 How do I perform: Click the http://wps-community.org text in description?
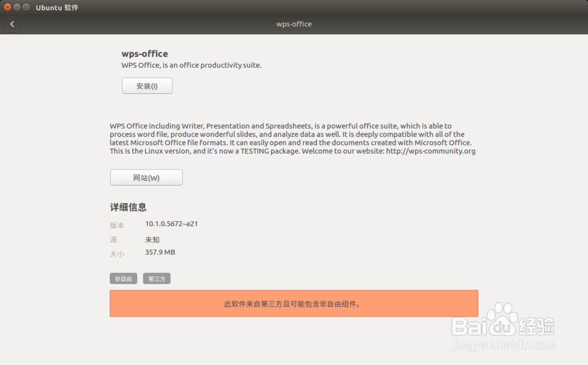click(x=431, y=151)
